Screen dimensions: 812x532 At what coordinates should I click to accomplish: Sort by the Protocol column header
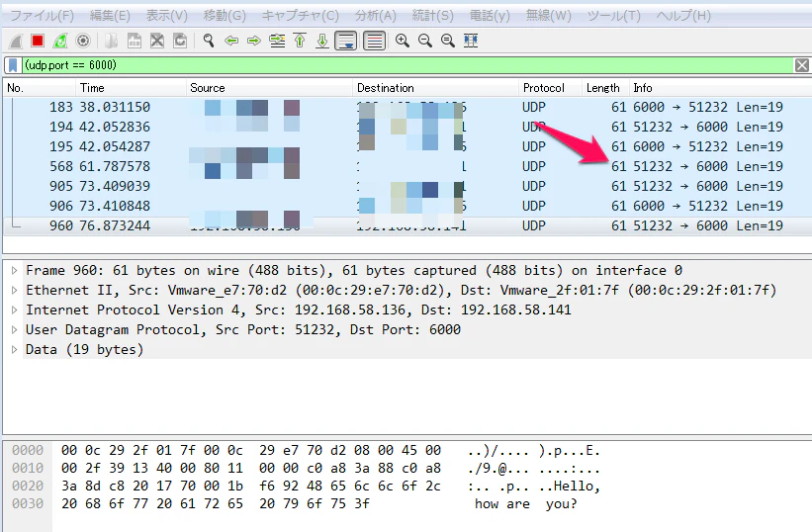[550, 88]
